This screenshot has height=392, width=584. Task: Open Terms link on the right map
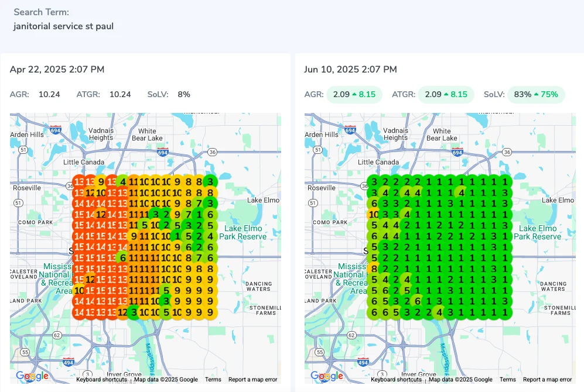pyautogui.click(x=508, y=379)
